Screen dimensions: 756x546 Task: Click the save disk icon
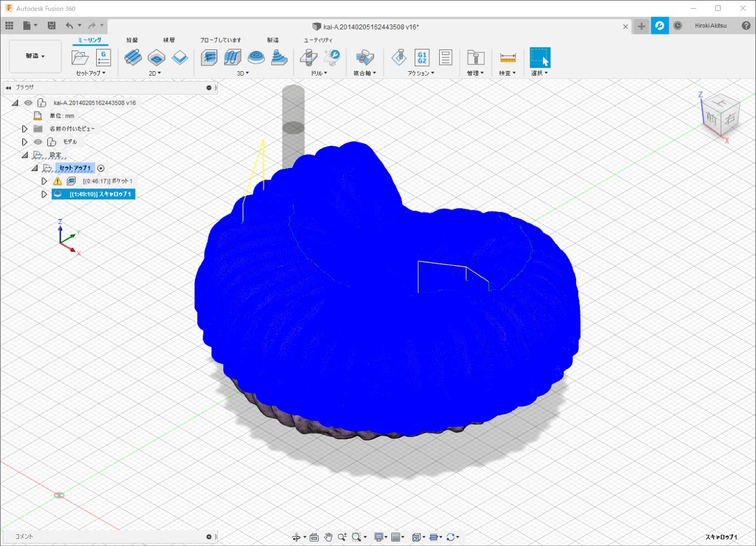52,26
